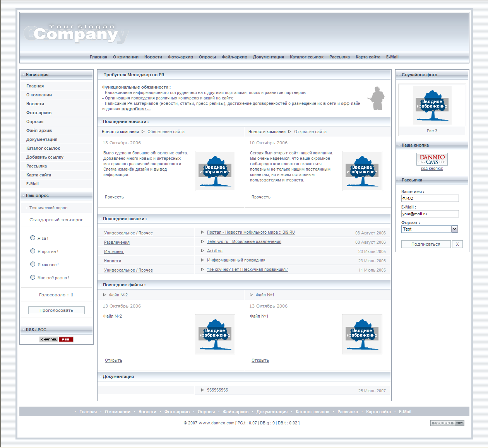Screen dimensions: 488x448
Task: Click arrow beside 'Портал - Новости мобильного мира' link
Action: [x=202, y=232]
